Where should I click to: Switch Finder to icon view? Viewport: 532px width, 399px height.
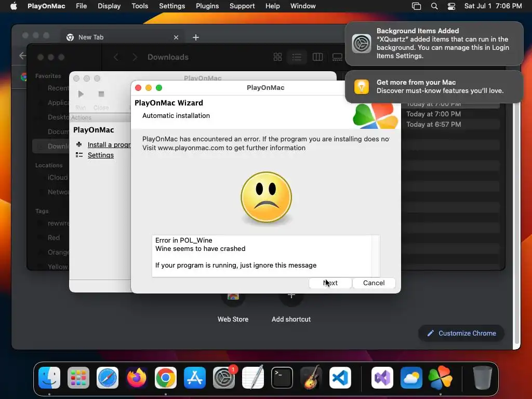pos(277,57)
